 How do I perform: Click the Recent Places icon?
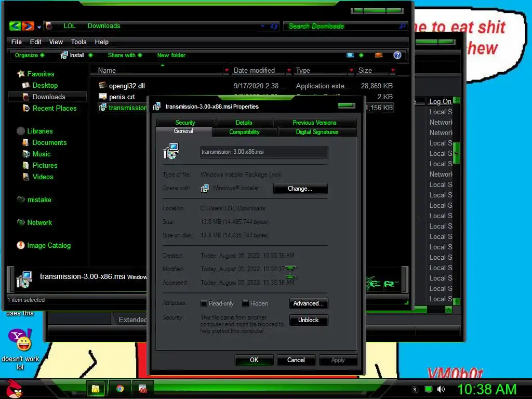click(26, 108)
